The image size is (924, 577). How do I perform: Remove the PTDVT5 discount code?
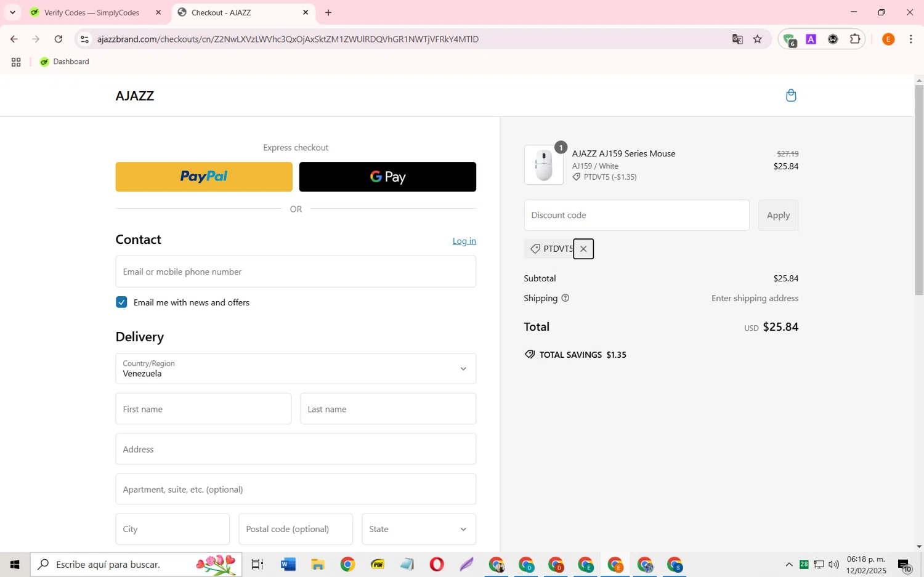(x=583, y=249)
